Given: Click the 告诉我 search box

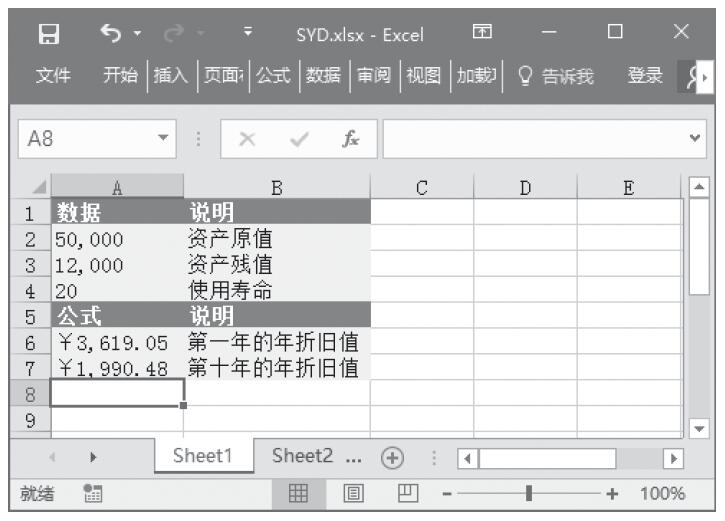Looking at the screenshot, I should pyautogui.click(x=558, y=75).
